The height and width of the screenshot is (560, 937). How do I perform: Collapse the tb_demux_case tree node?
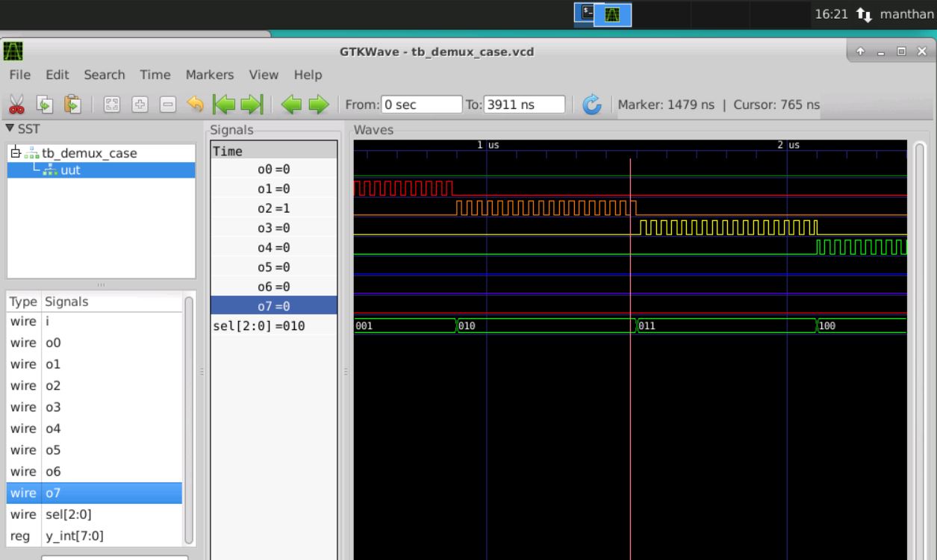[15, 153]
